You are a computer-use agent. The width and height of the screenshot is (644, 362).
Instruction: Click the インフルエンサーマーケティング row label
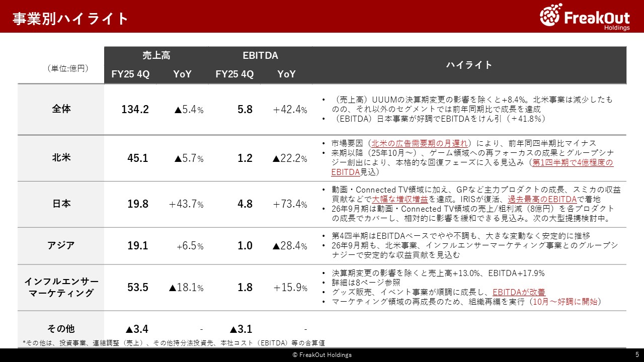click(61, 287)
